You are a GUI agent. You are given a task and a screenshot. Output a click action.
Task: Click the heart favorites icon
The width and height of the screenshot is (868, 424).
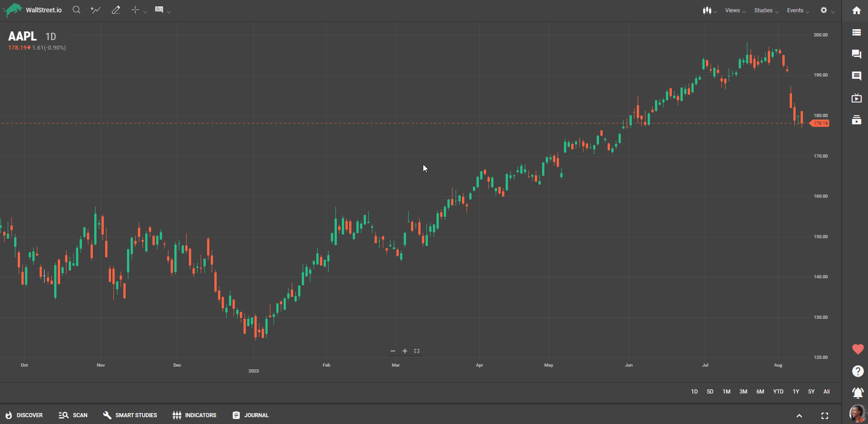(858, 349)
